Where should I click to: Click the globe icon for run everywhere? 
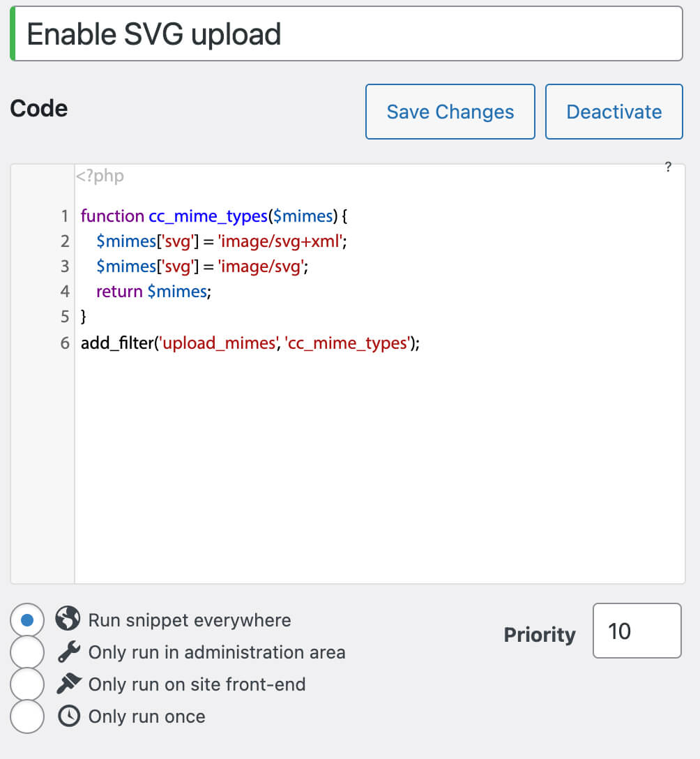(68, 618)
